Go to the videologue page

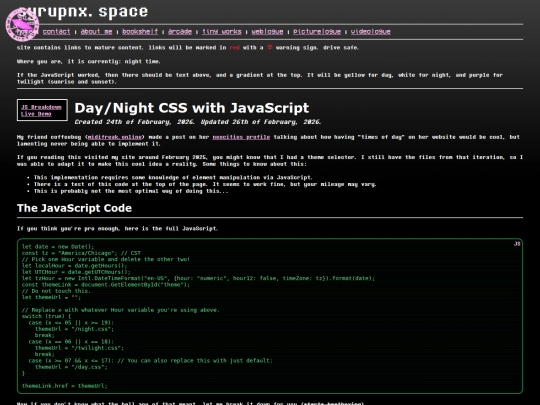coord(371,31)
